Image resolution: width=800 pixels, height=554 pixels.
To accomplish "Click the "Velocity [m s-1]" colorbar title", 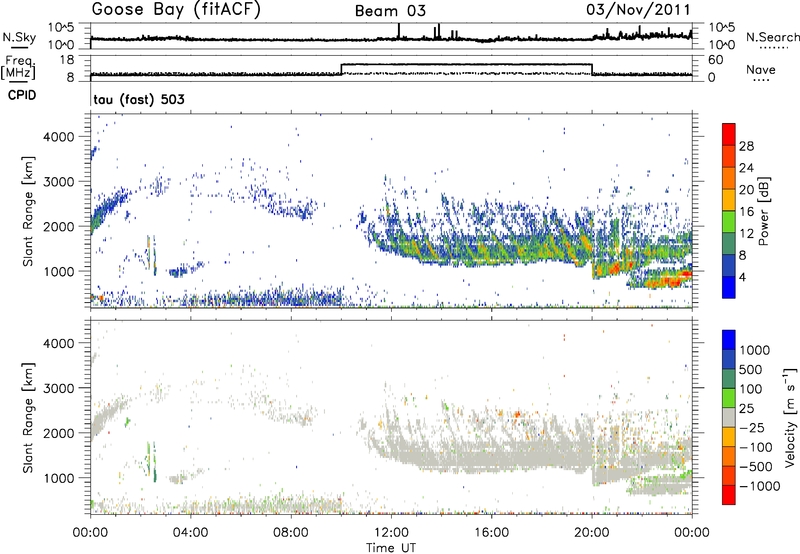I will tap(790, 417).
